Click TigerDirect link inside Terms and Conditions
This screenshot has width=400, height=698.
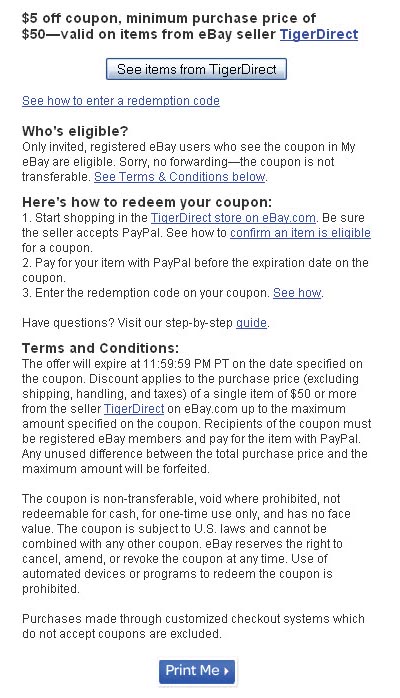[134, 409]
